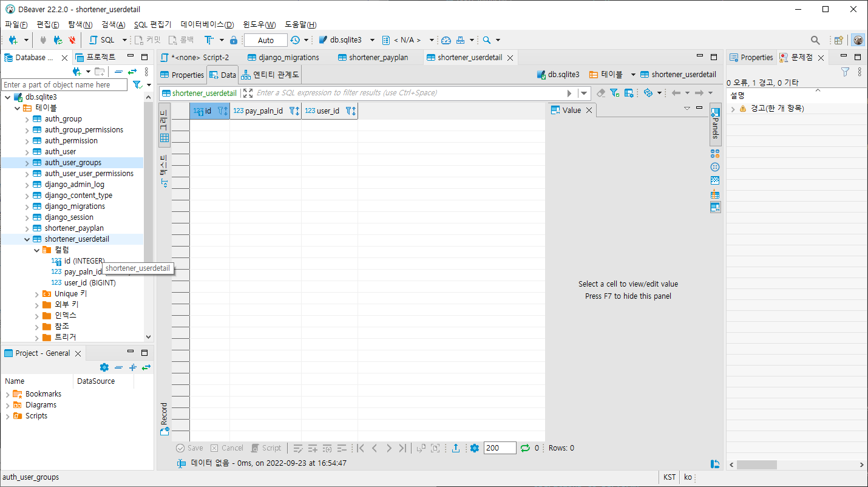Switch to the shortener_payplan editor tab
The width and height of the screenshot is (868, 487).
pyautogui.click(x=373, y=58)
